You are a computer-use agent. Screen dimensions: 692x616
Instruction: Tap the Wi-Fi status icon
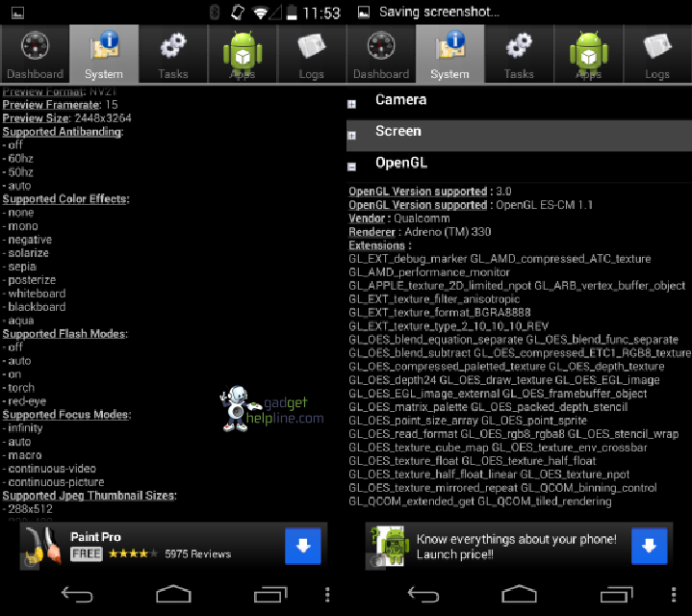pyautogui.click(x=260, y=13)
